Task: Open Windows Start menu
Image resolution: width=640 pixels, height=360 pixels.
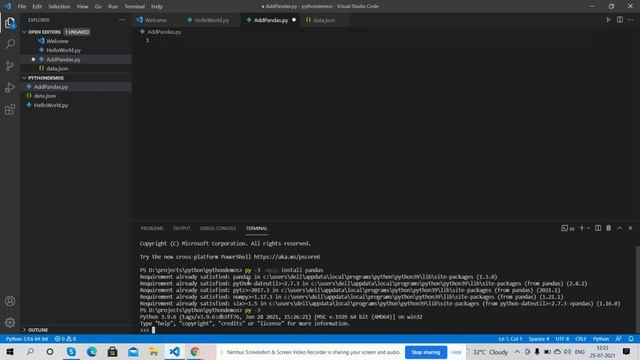Action: point(10,352)
